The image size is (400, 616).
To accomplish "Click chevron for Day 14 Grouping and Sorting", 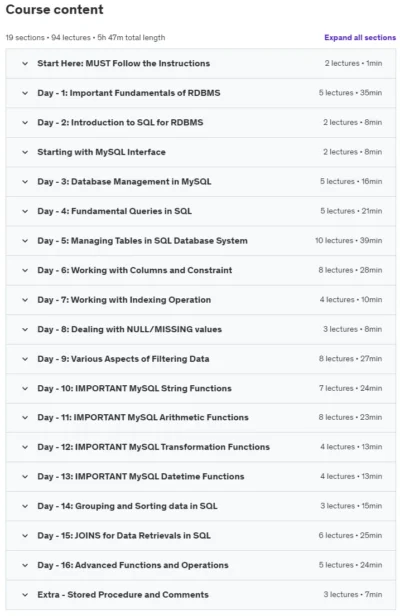I will click(x=25, y=506).
